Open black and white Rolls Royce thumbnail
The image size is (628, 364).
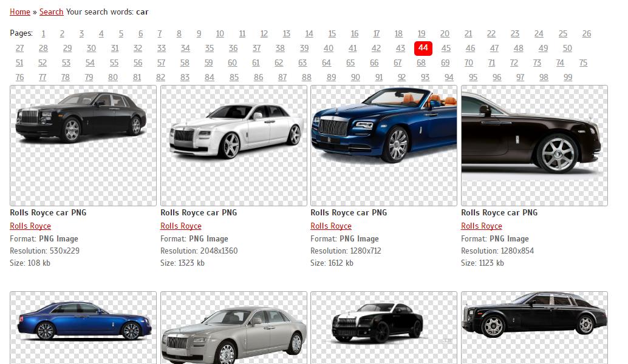(x=384, y=328)
